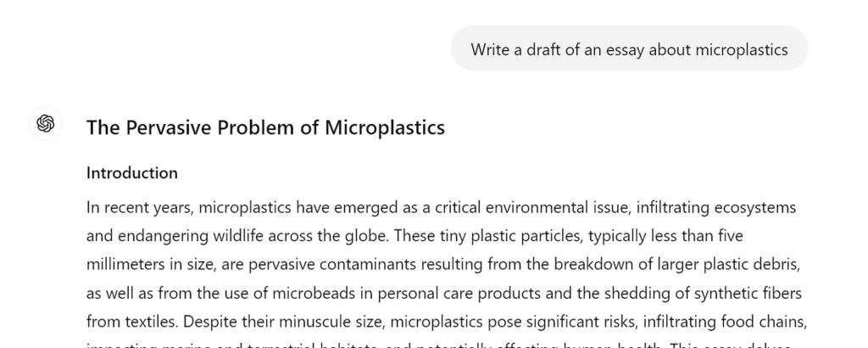Click the word 'ecosystems' in the first line
This screenshot has height=348, width=868.
(x=755, y=208)
